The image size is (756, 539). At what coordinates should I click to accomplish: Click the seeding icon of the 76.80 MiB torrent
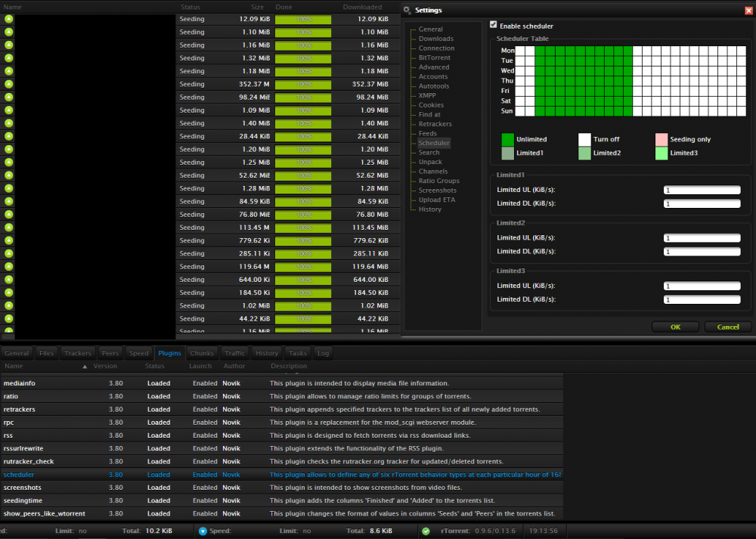(8, 214)
